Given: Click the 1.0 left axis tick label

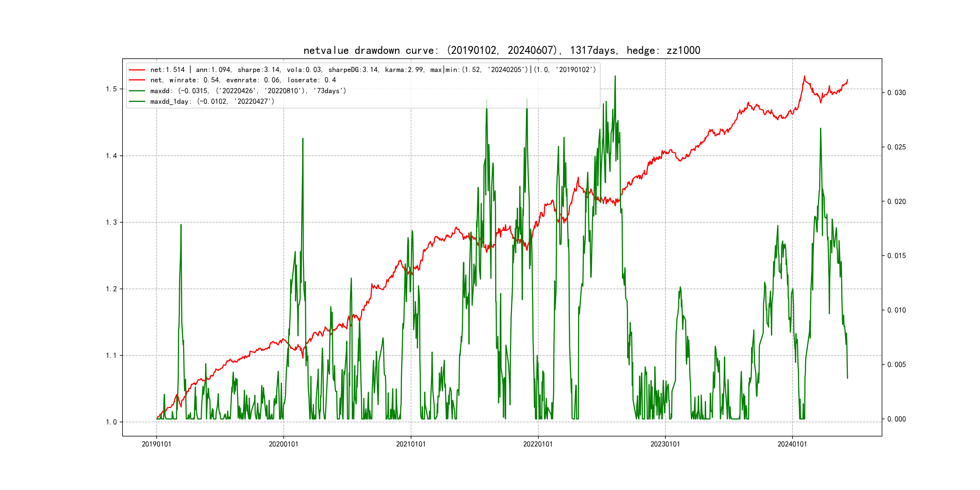Looking at the screenshot, I should [x=111, y=422].
